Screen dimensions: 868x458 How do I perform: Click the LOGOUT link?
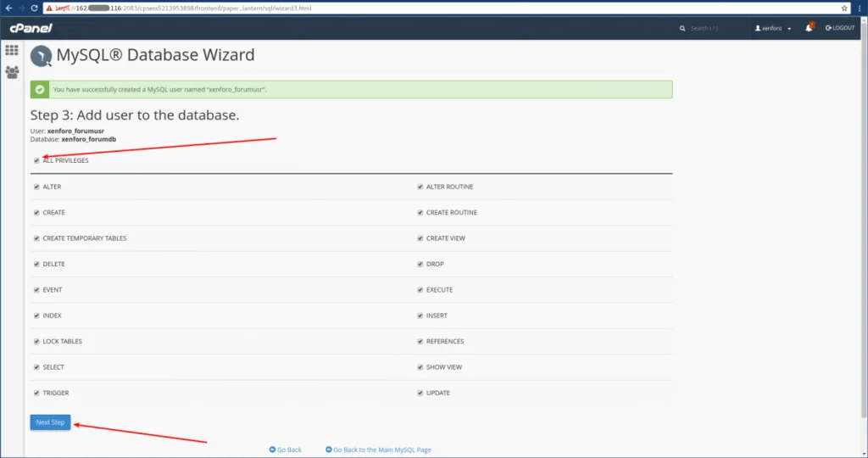(x=840, y=28)
